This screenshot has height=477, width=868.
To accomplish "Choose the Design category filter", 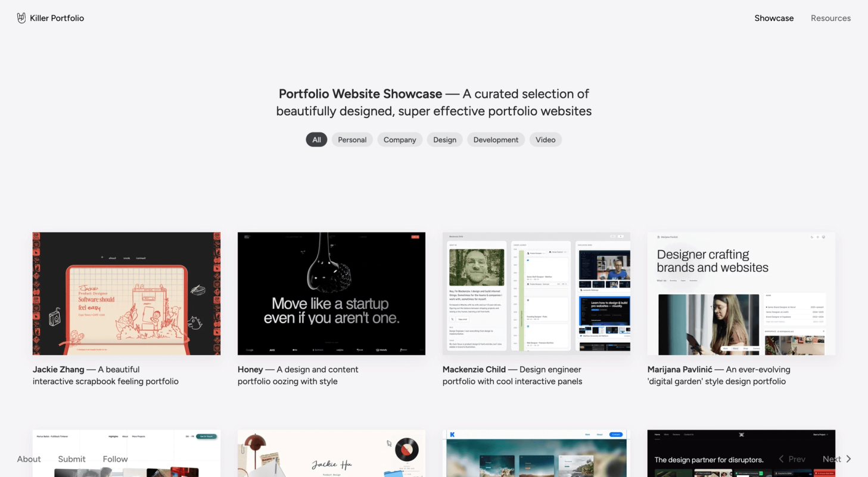I will (x=444, y=140).
